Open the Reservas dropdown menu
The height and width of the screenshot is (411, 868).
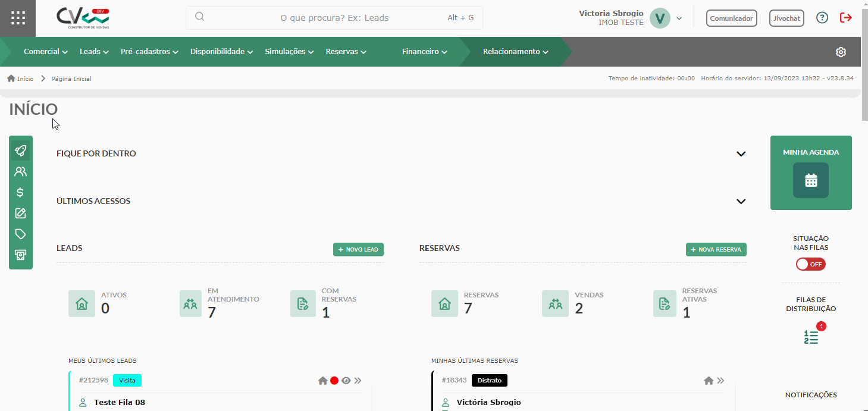pos(346,52)
